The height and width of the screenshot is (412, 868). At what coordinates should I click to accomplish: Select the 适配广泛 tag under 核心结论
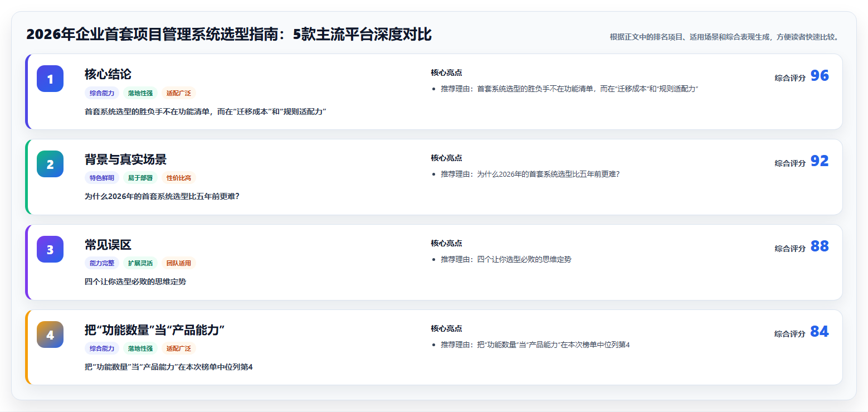(179, 93)
